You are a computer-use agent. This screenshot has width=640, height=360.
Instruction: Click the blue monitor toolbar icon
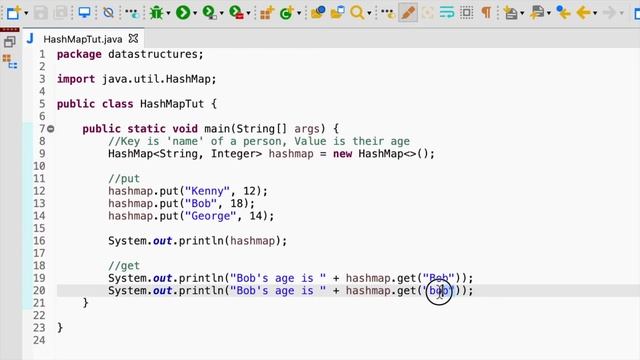click(x=84, y=13)
